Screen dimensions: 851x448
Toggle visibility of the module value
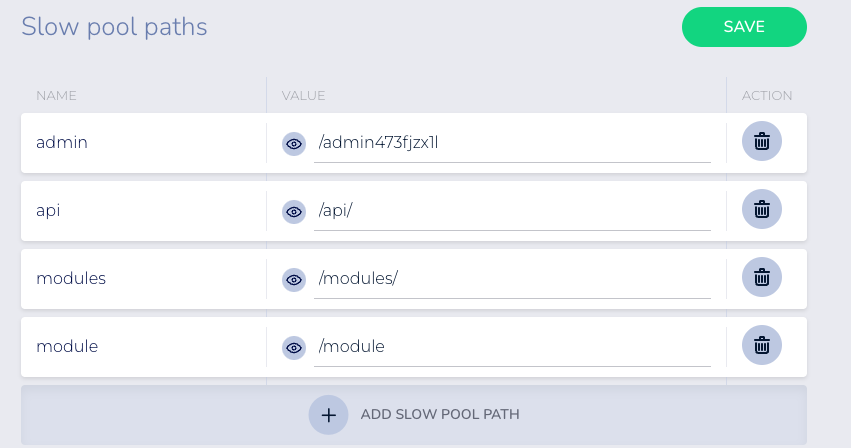click(x=294, y=348)
